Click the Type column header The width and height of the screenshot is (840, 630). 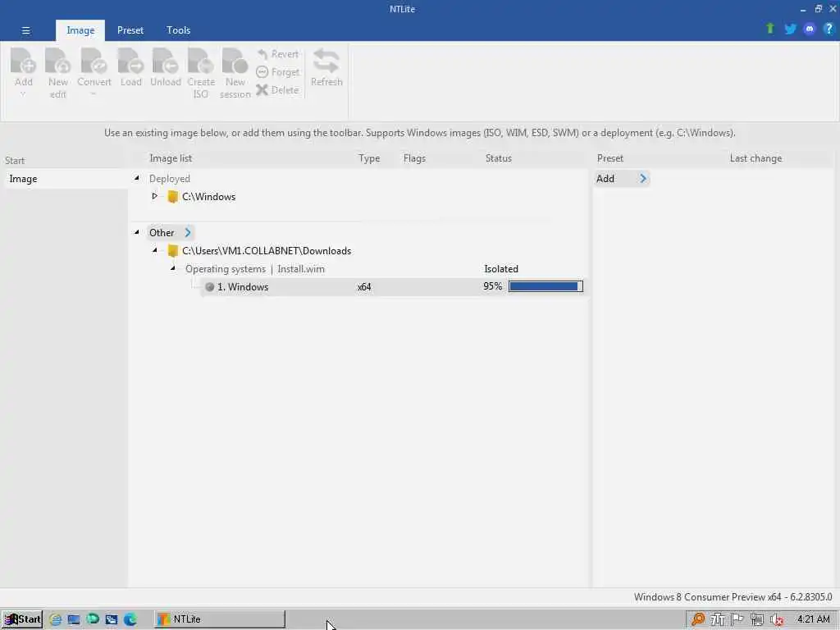tap(369, 158)
